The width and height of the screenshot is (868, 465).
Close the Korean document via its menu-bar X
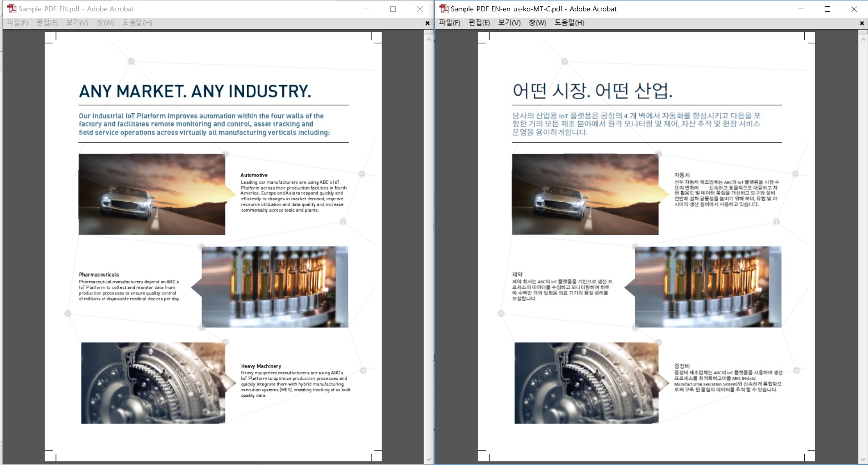click(862, 23)
